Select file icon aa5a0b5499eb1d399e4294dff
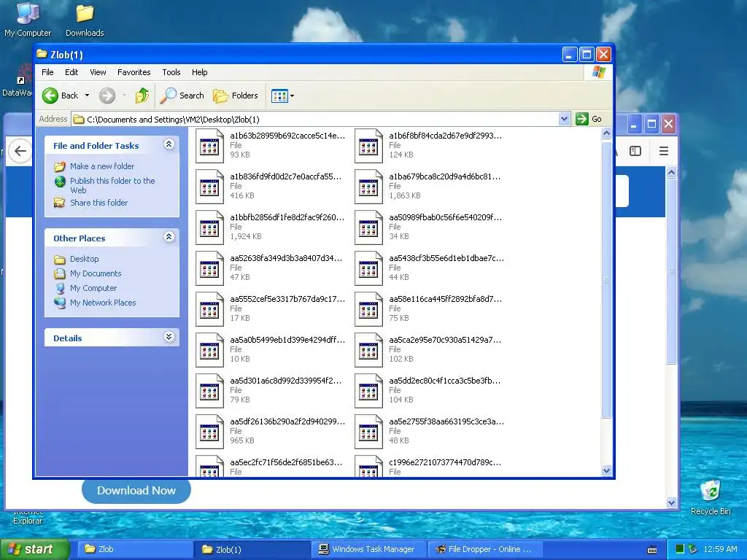 [x=209, y=350]
